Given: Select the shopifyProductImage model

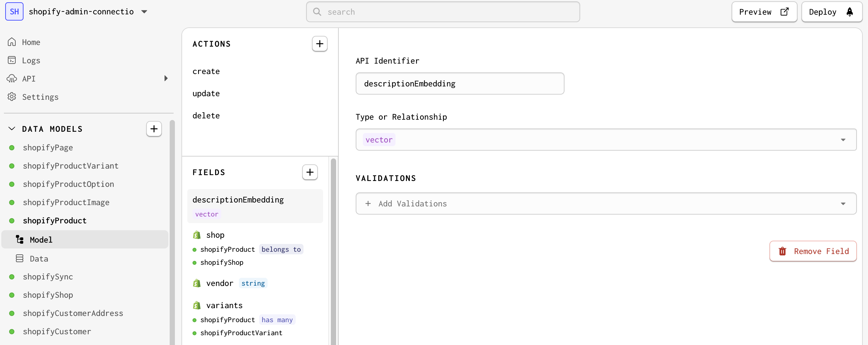Looking at the screenshot, I should pos(66,202).
